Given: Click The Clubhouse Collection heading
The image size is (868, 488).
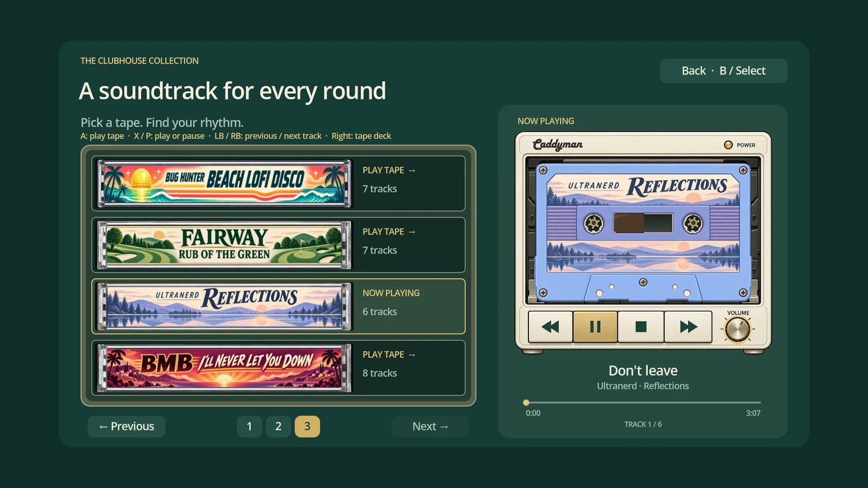Looking at the screenshot, I should (x=139, y=61).
